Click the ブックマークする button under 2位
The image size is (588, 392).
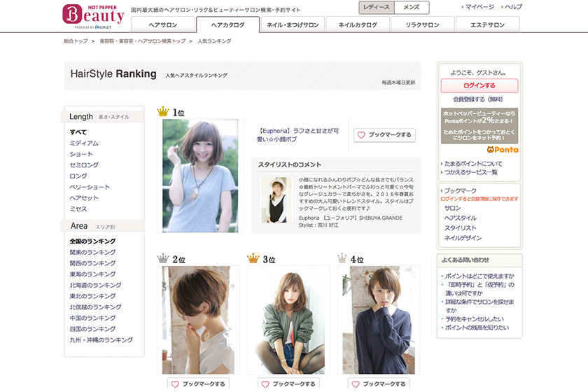click(x=198, y=384)
